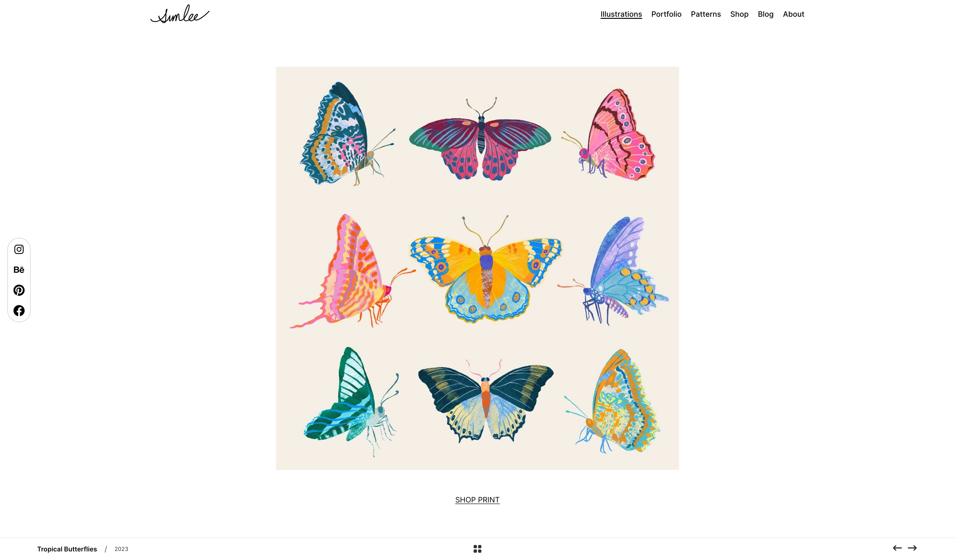This screenshot has height=560, width=955.
Task: Open the Portfolio menu item
Action: coord(666,14)
